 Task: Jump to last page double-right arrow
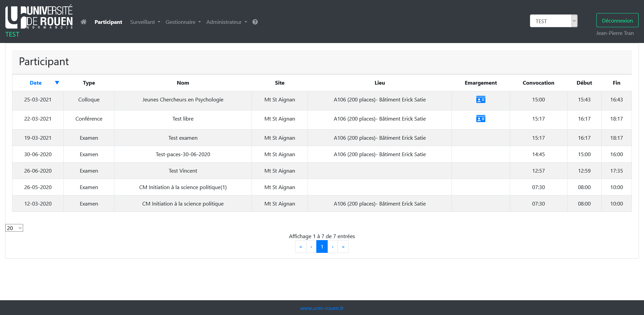pos(343,247)
